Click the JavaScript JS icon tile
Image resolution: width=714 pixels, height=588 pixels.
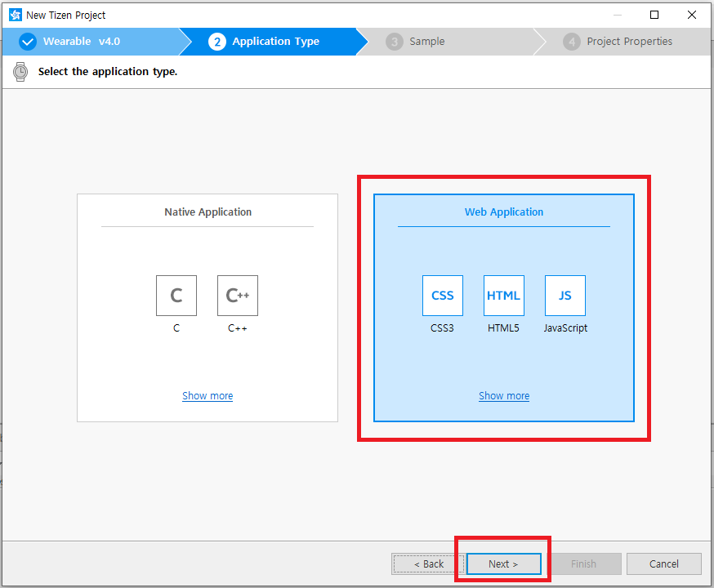point(565,296)
